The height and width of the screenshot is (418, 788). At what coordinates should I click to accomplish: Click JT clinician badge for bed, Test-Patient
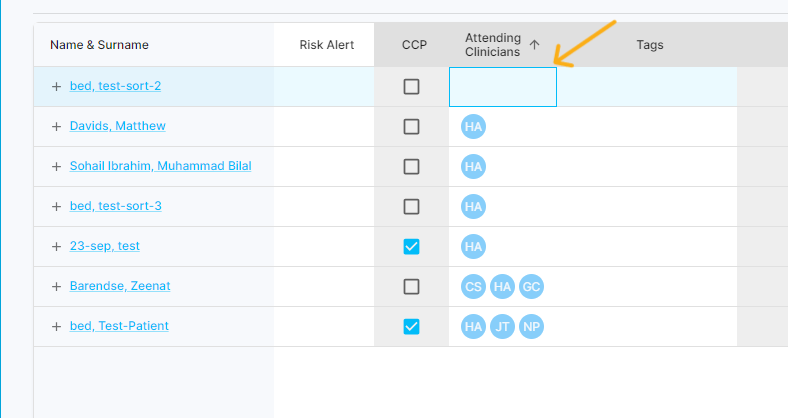pos(503,327)
